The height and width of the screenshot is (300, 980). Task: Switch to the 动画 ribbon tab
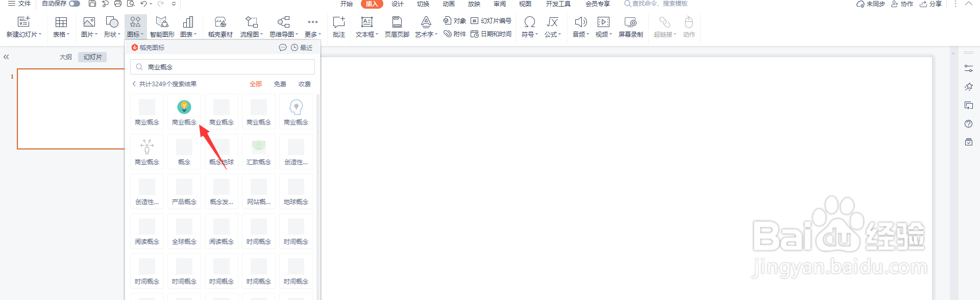click(x=449, y=4)
